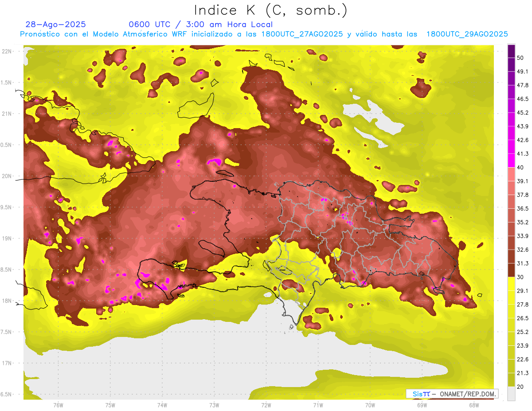Click the legend value "37.8"
The image size is (532, 411).
(x=523, y=195)
